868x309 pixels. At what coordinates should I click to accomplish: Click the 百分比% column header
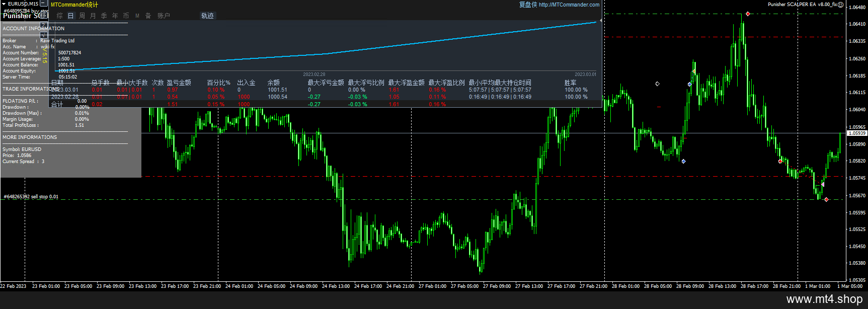click(219, 83)
